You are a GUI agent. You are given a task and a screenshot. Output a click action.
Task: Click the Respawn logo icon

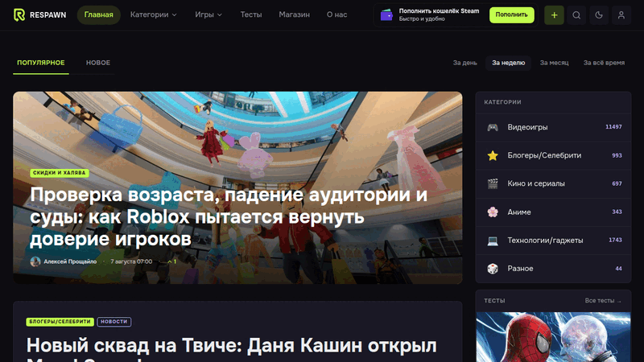(19, 14)
